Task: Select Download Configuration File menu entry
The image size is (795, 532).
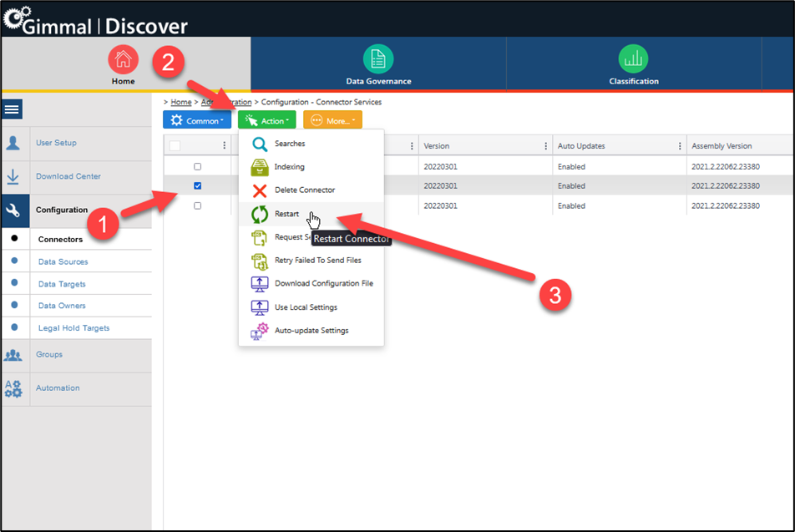Action: pyautogui.click(x=323, y=284)
